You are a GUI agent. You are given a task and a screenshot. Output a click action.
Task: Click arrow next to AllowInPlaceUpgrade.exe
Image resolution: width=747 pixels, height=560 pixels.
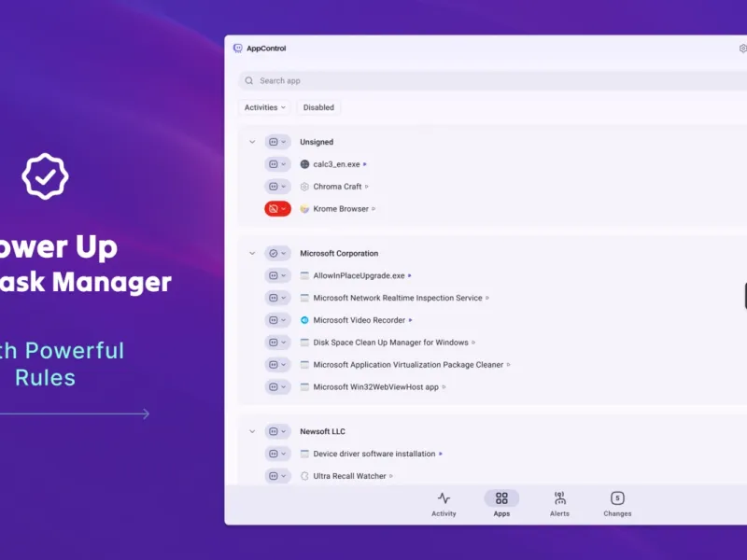tap(410, 275)
